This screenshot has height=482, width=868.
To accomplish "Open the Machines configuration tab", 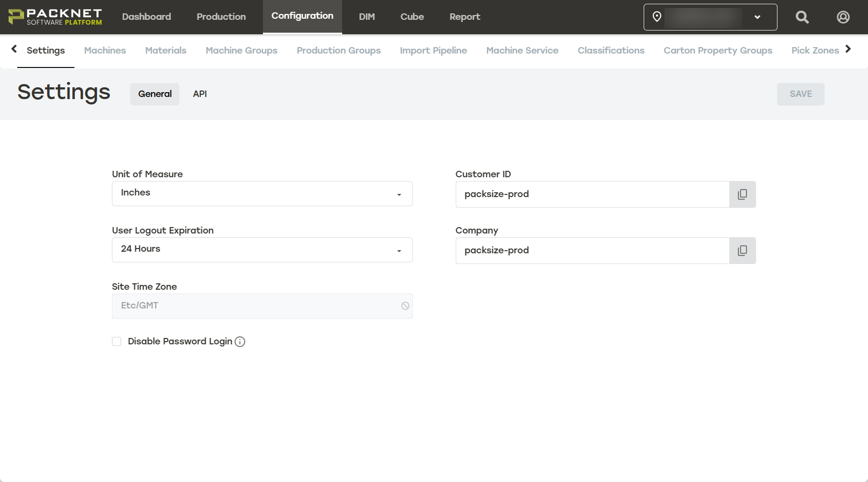I will (104, 50).
